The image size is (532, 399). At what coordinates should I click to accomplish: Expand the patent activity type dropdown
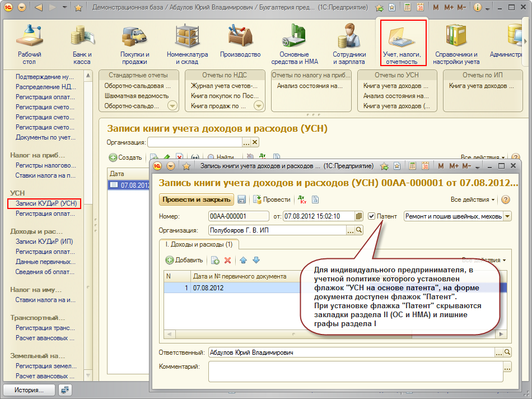(507, 216)
